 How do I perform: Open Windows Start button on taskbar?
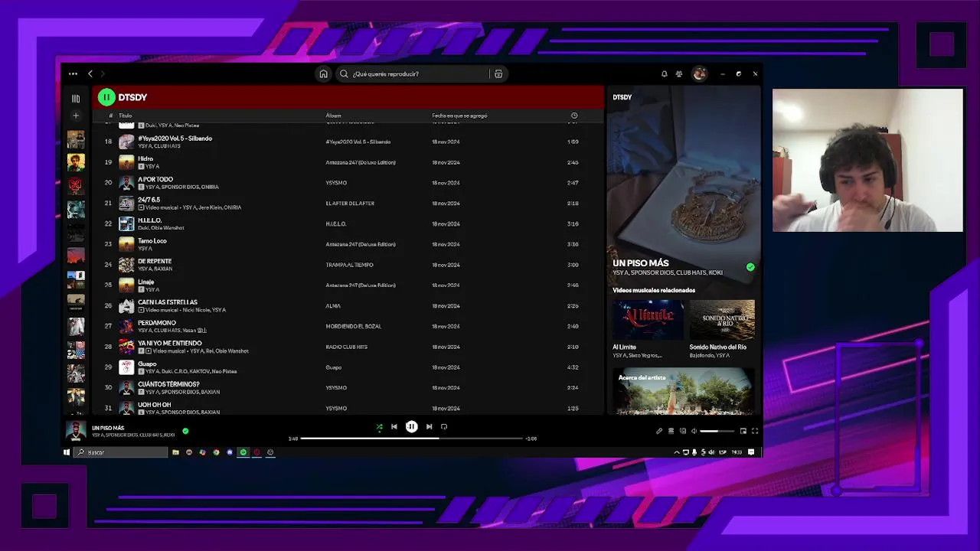click(67, 452)
